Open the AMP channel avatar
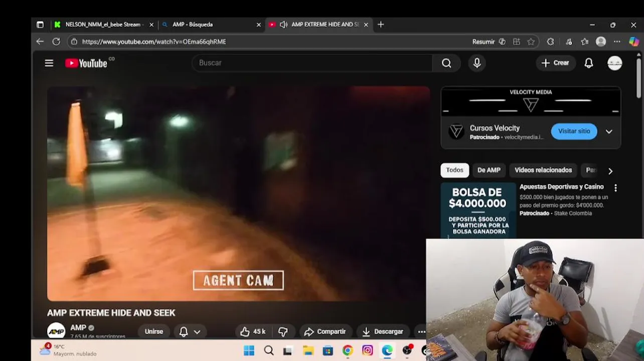 click(56, 331)
